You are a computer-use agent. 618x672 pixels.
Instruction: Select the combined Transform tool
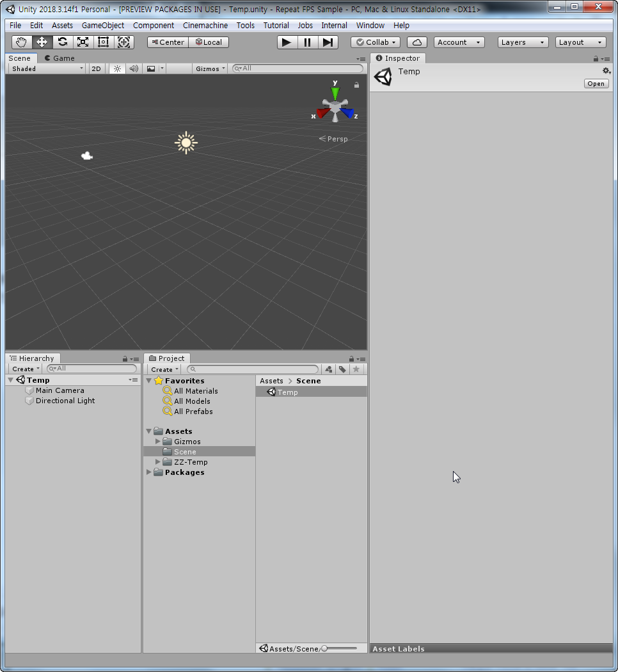(123, 42)
